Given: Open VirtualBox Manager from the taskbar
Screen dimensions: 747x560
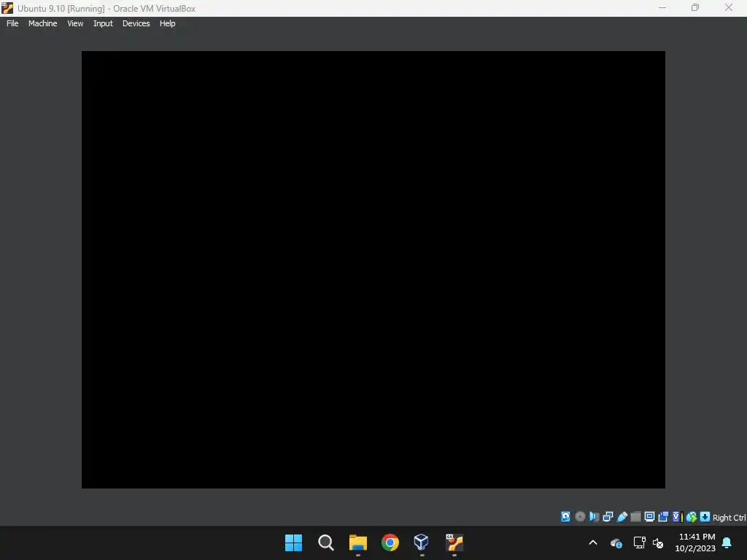Looking at the screenshot, I should coord(422,542).
